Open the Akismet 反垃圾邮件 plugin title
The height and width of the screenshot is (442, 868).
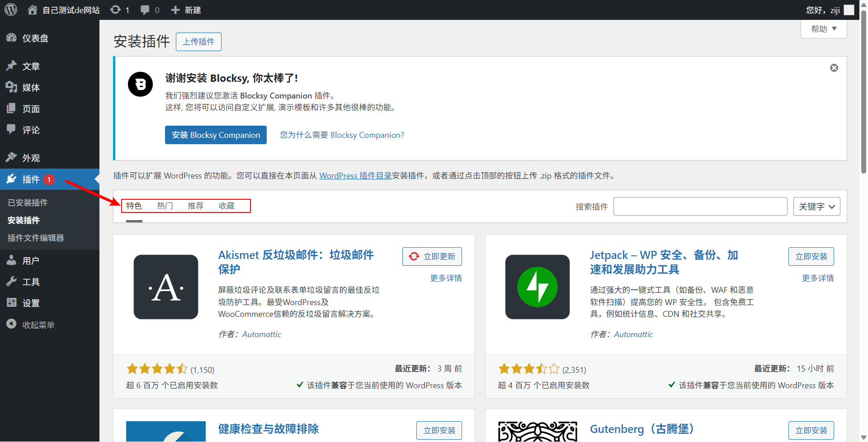click(296, 262)
